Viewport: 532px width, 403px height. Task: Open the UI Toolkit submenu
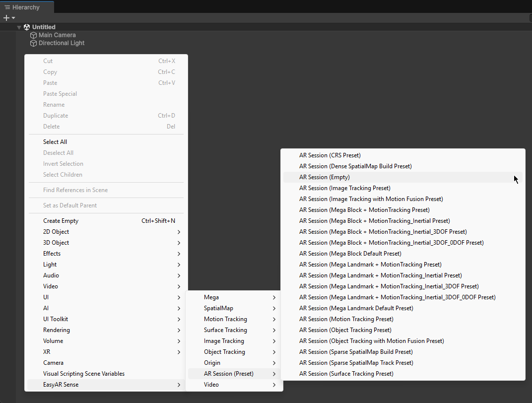(x=56, y=319)
